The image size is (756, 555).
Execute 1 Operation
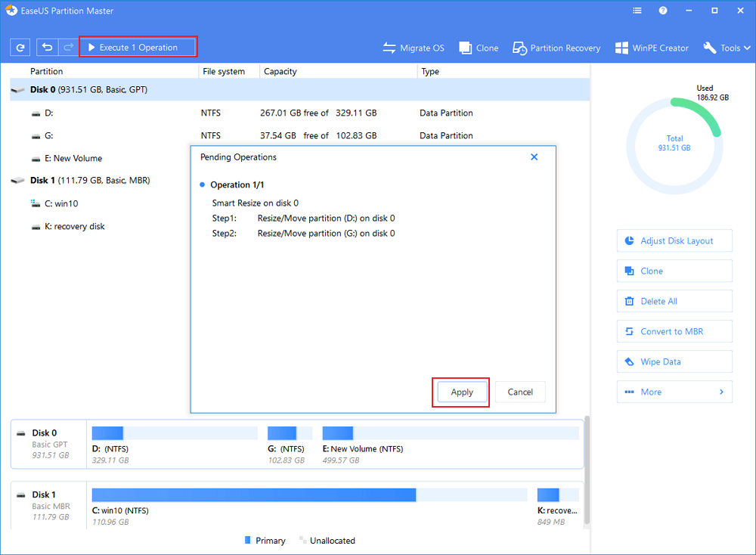coord(138,47)
